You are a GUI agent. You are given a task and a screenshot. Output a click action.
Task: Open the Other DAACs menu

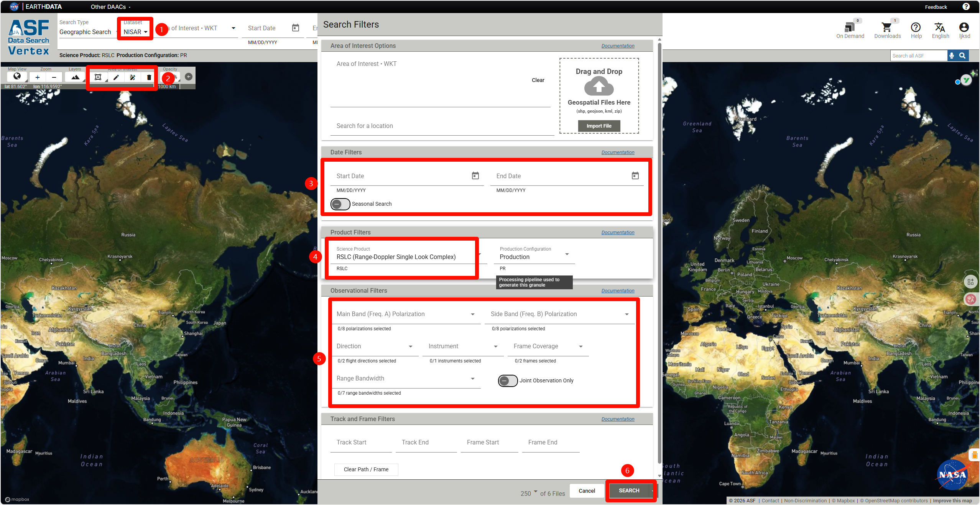(x=110, y=7)
